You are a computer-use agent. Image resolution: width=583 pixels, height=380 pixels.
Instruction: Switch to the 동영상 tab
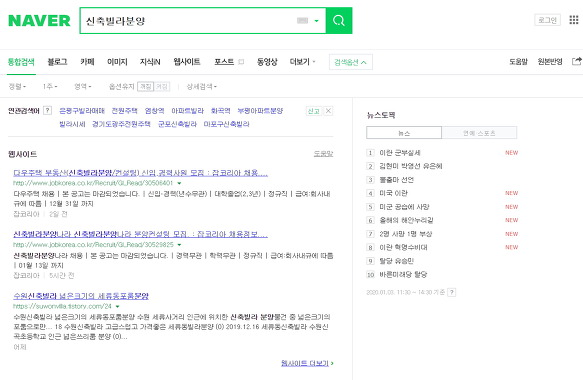pos(267,62)
